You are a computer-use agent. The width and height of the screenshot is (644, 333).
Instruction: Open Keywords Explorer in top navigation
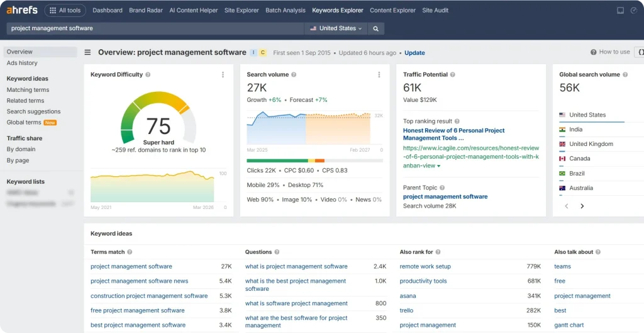point(338,10)
